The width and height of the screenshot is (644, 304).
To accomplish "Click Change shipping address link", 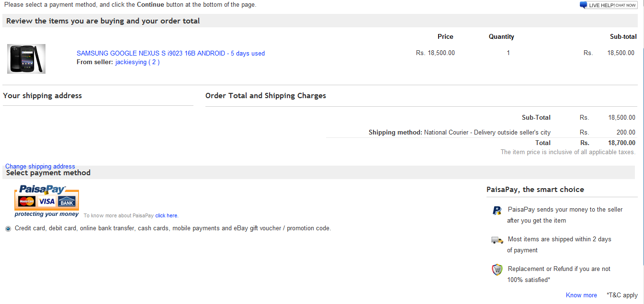I will tap(40, 166).
